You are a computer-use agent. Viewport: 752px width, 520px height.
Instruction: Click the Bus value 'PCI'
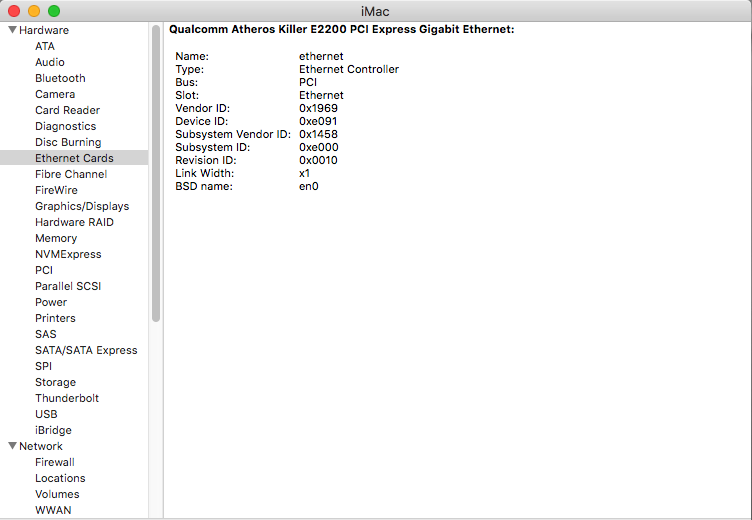coord(308,82)
